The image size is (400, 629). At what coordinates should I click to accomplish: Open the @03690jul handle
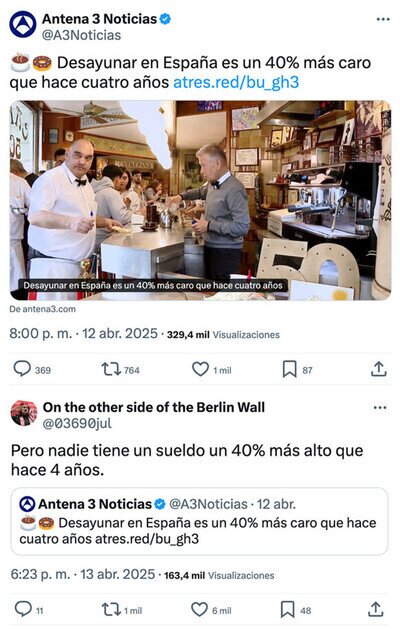tap(77, 423)
